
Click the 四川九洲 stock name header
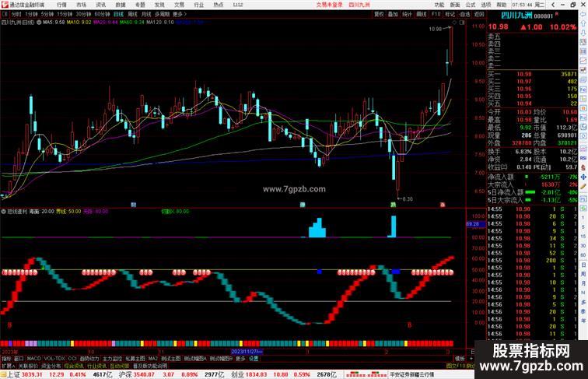click(x=516, y=16)
